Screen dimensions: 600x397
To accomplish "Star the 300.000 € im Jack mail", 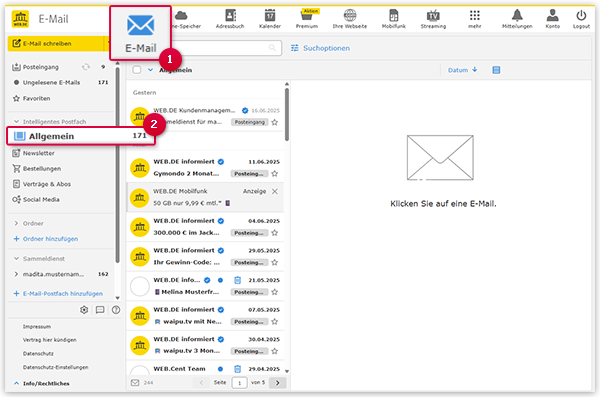I will pos(274,233).
